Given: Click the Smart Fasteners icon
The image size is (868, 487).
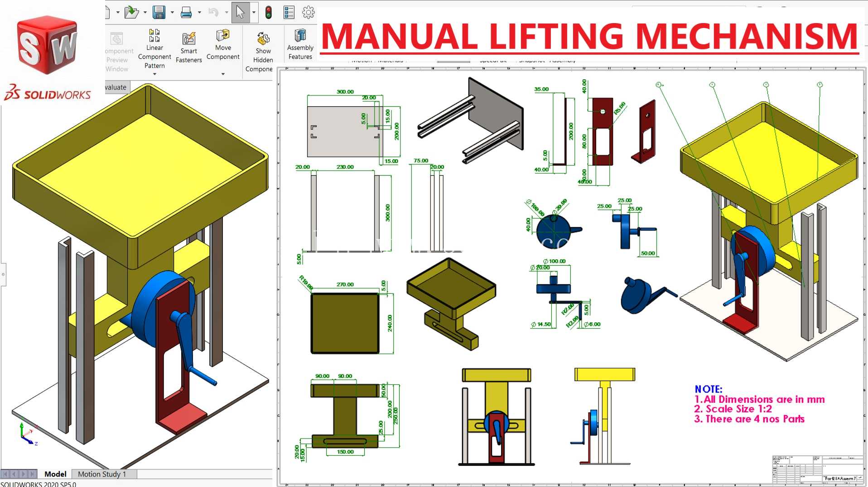Looking at the screenshot, I should (188, 38).
